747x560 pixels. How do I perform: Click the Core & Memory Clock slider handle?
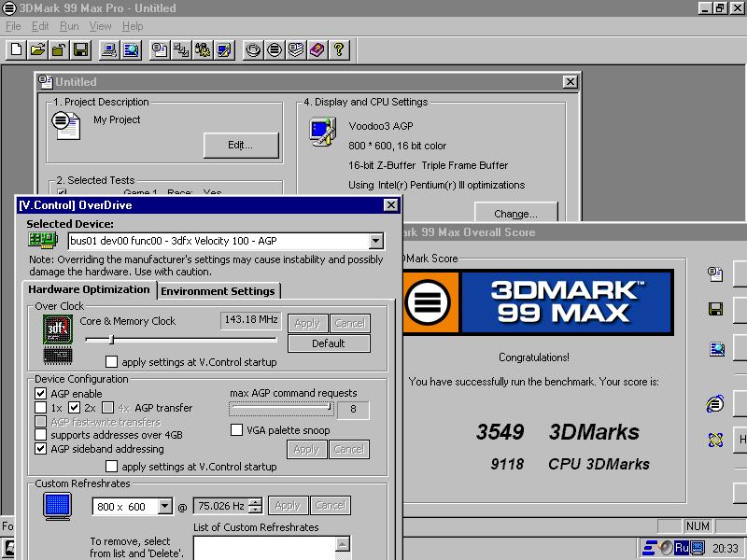click(x=111, y=340)
